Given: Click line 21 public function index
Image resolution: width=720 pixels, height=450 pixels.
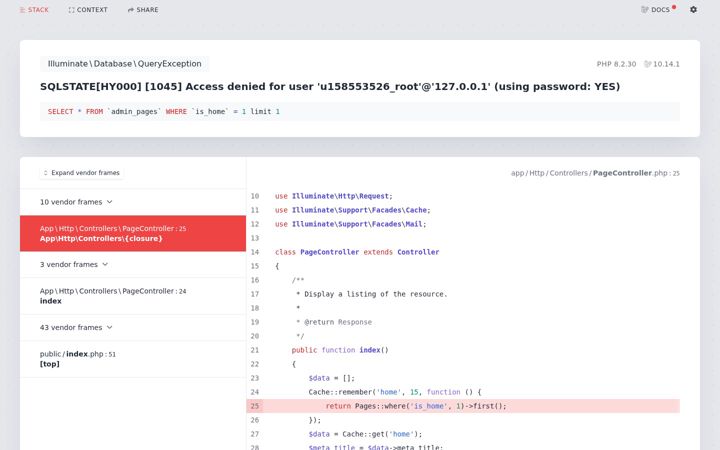Looking at the screenshot, I should point(340,350).
